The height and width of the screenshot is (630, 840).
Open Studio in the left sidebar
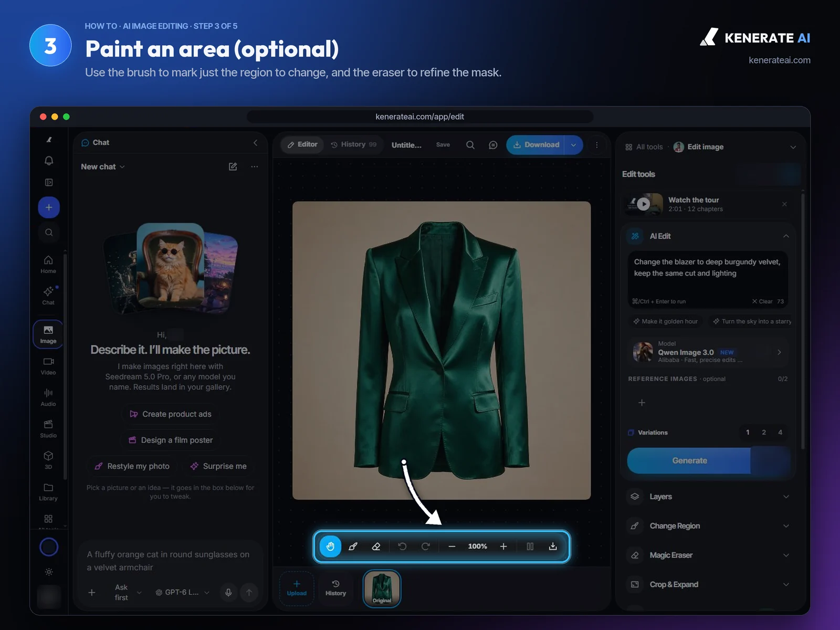point(48,429)
